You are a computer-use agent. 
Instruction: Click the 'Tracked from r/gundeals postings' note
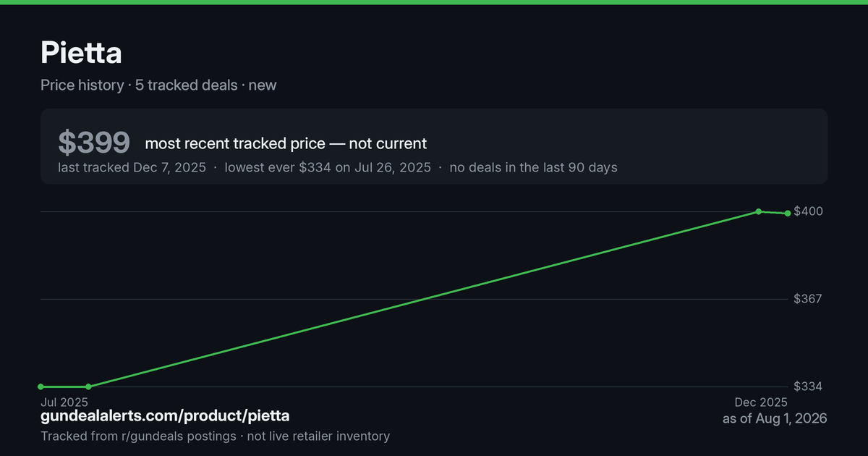[x=138, y=436]
